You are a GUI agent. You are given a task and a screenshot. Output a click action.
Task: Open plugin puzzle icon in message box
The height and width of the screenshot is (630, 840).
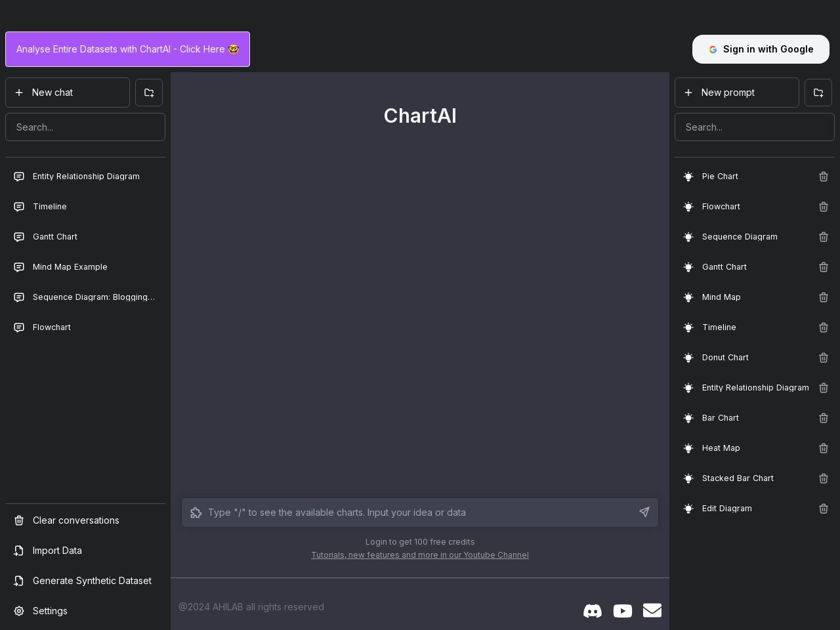pos(196,513)
